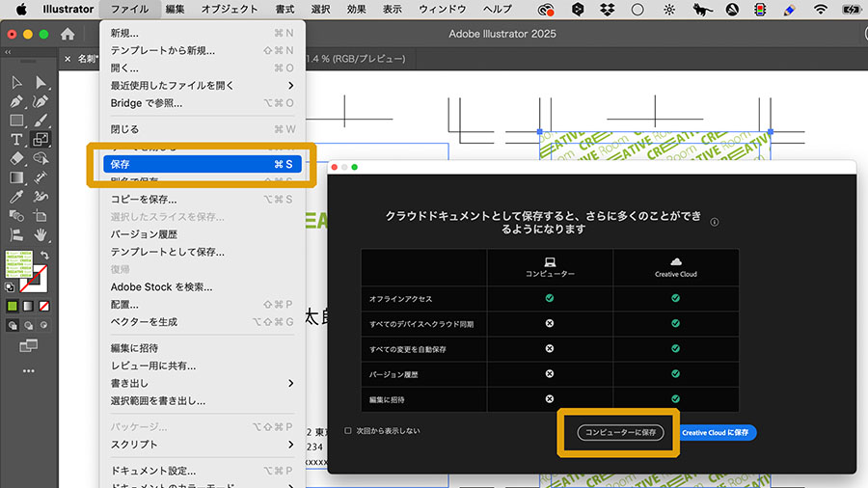Open the info icon beside dialog heading
The image size is (868, 488).
pyautogui.click(x=715, y=222)
